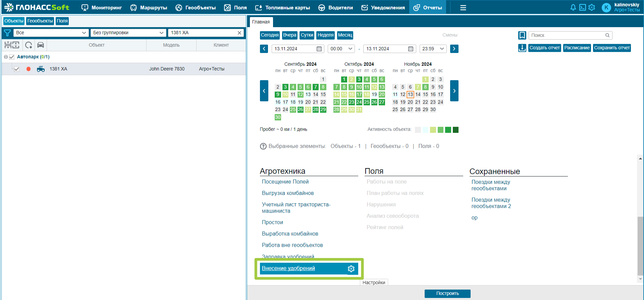644x300 pixels.
Task: Open the console terminal icon
Action: coord(583,7)
